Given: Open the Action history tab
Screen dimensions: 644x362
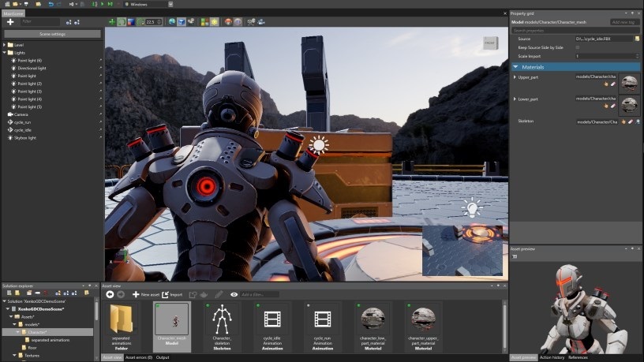Looking at the screenshot, I should click(552, 357).
